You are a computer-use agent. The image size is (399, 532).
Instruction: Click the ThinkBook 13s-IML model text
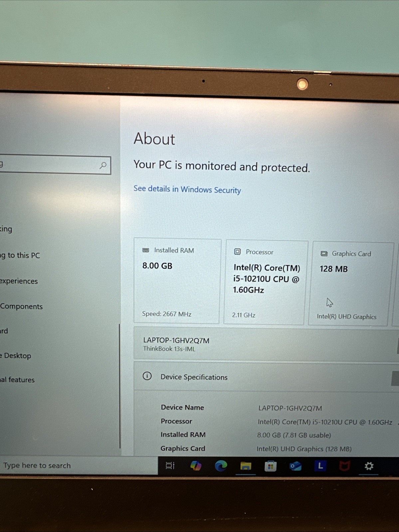169,349
